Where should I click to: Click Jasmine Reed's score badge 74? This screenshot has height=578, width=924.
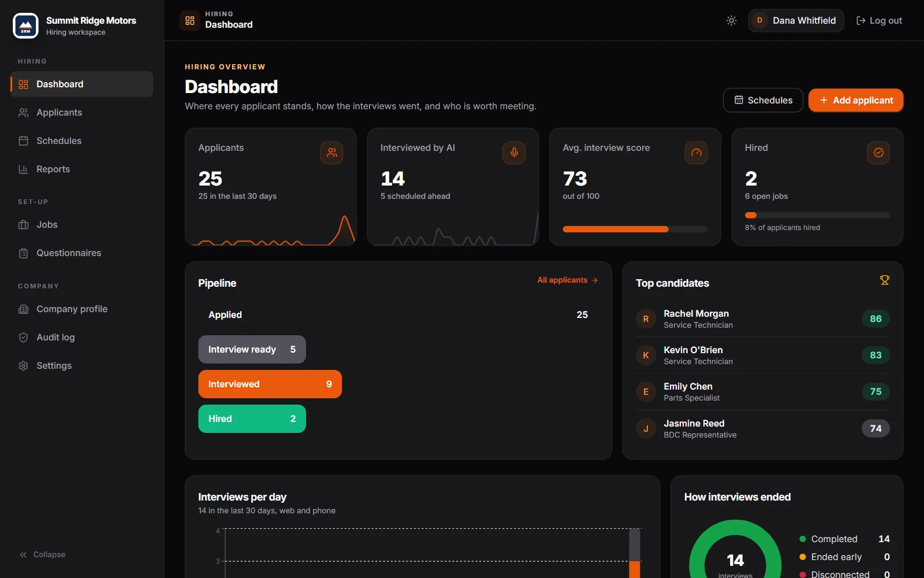(x=875, y=429)
